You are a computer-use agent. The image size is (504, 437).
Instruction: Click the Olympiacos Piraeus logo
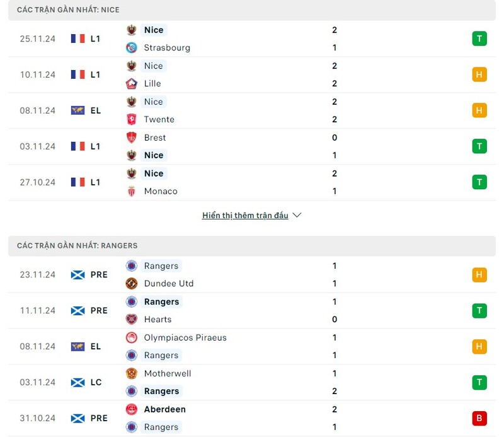click(x=132, y=337)
